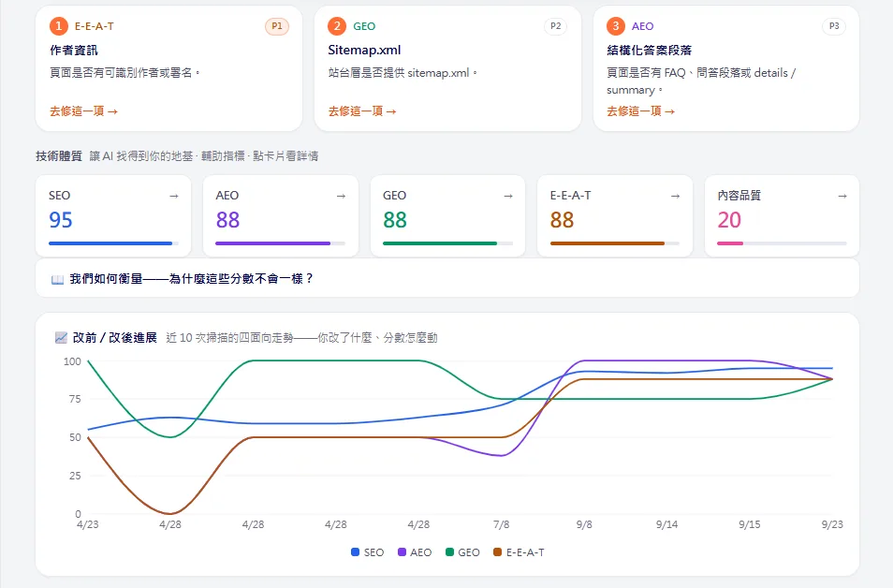
Task: Click the chart icon beside 改前 / 改後進展
Action: pyautogui.click(x=61, y=338)
